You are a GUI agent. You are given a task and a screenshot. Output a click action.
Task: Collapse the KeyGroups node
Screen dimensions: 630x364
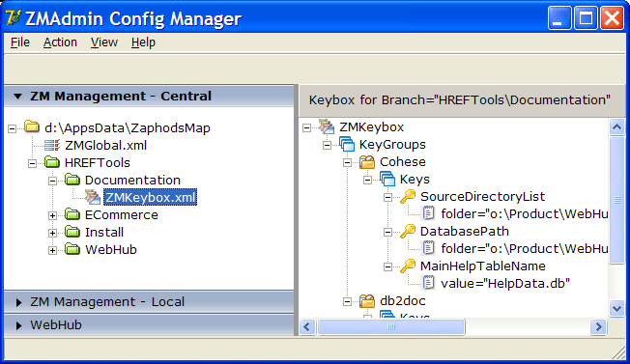[x=327, y=145]
